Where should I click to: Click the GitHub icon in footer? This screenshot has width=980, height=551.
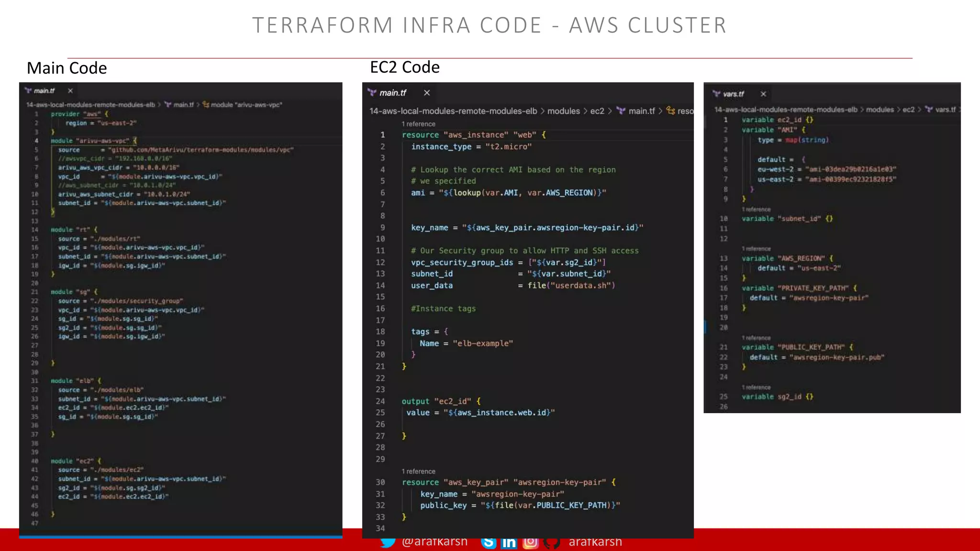click(551, 542)
